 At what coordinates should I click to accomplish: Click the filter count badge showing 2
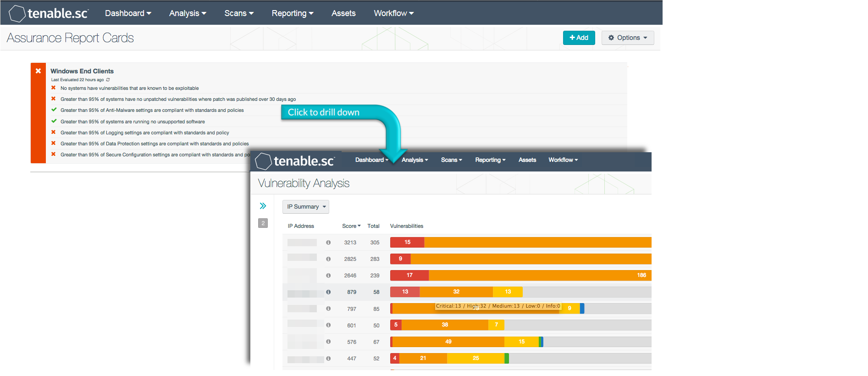[263, 223]
